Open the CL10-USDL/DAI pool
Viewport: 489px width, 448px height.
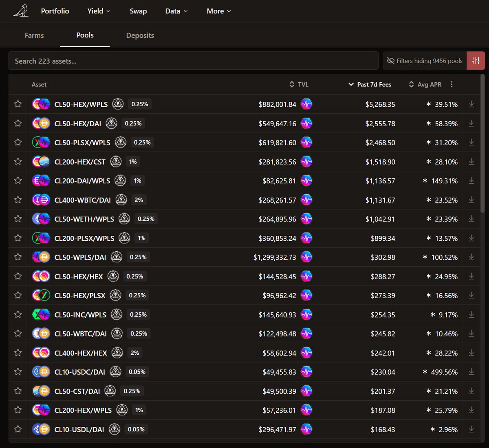[79, 429]
